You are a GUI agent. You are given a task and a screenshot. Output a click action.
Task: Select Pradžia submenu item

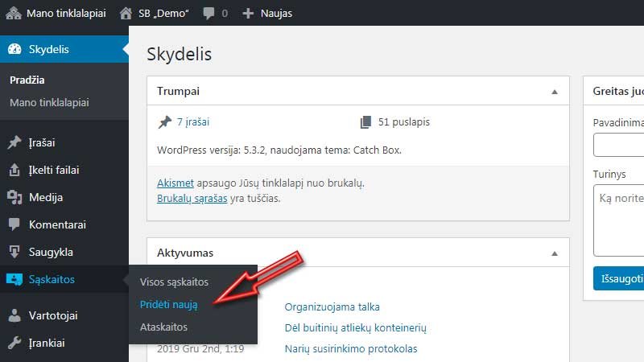(27, 80)
